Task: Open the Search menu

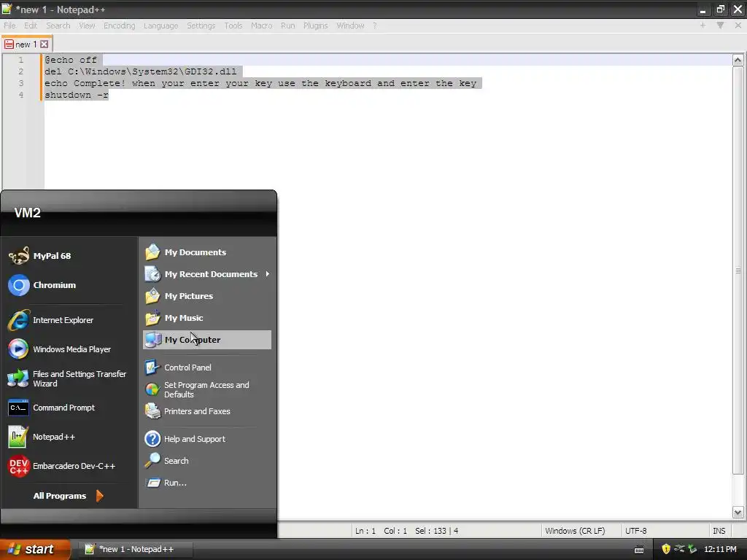Action: [x=58, y=26]
